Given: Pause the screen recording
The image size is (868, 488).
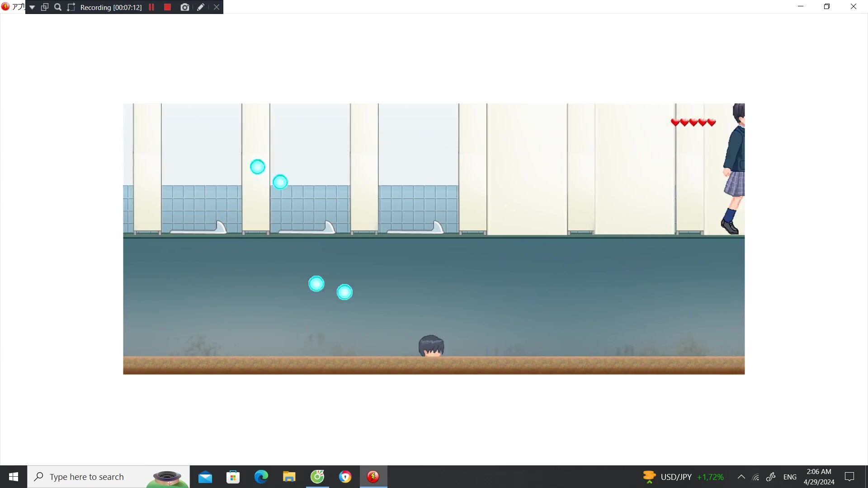Looking at the screenshot, I should (x=151, y=7).
